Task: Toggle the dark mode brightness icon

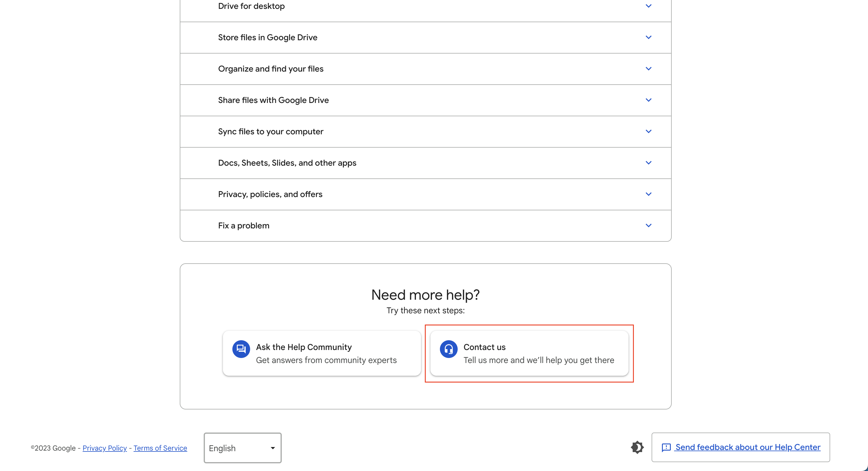Action: pos(637,447)
